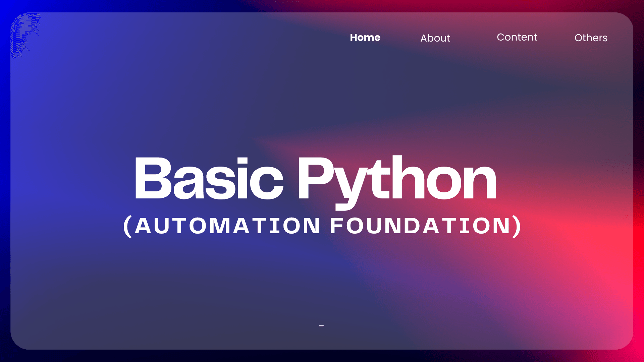Image resolution: width=644 pixels, height=362 pixels.
Task: Open the Home navigation item
Action: point(365,38)
